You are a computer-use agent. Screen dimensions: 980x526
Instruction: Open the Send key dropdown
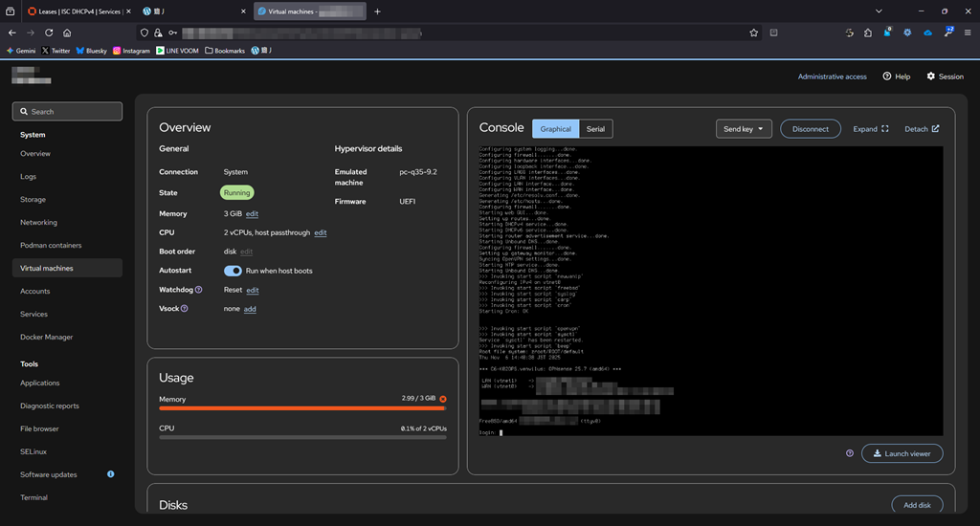pyautogui.click(x=744, y=129)
